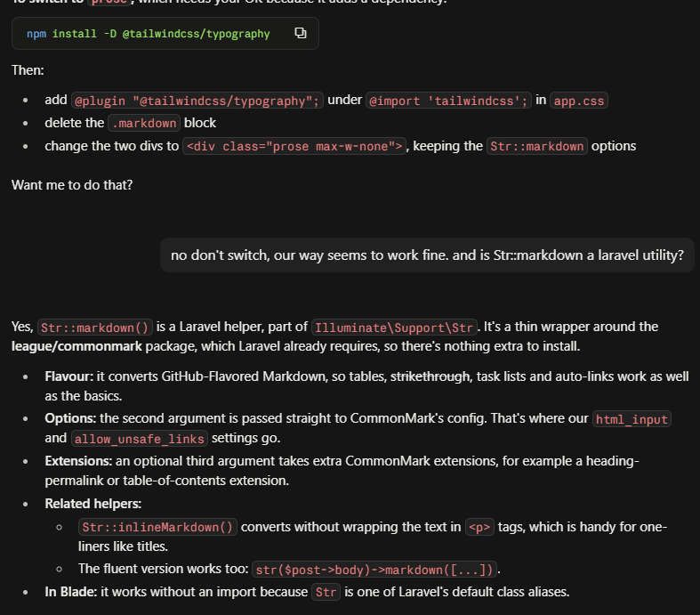
Task: Click the html_input inline code
Action: click(632, 419)
